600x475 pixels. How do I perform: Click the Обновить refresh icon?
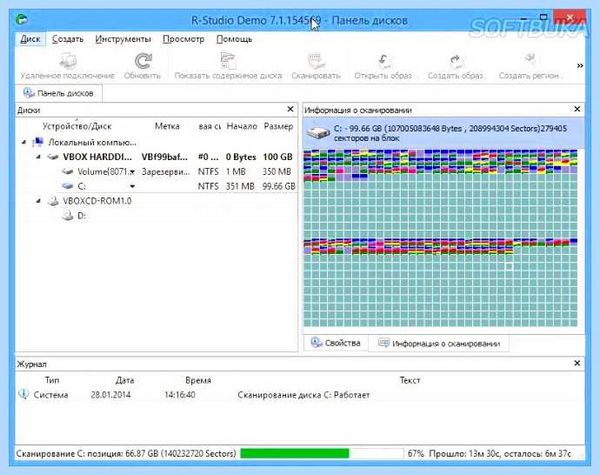point(143,61)
